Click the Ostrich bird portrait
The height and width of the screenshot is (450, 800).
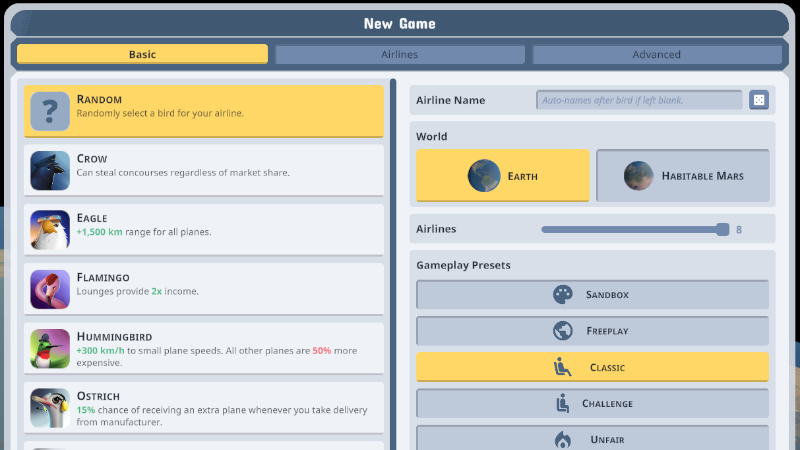49,408
